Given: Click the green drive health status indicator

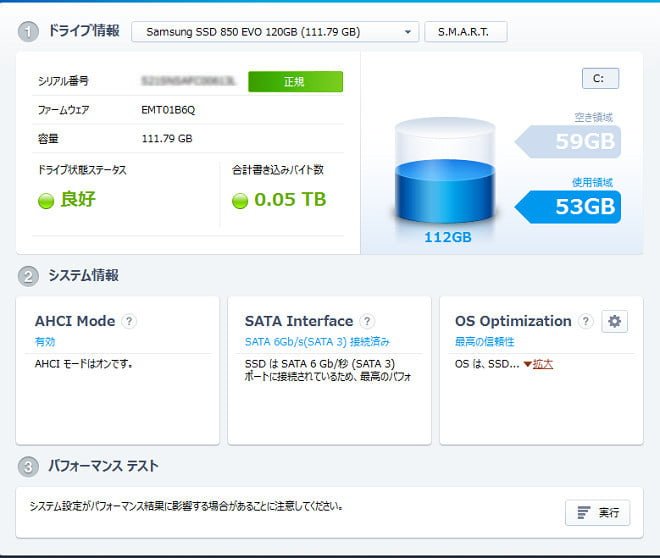Looking at the screenshot, I should pyautogui.click(x=45, y=200).
